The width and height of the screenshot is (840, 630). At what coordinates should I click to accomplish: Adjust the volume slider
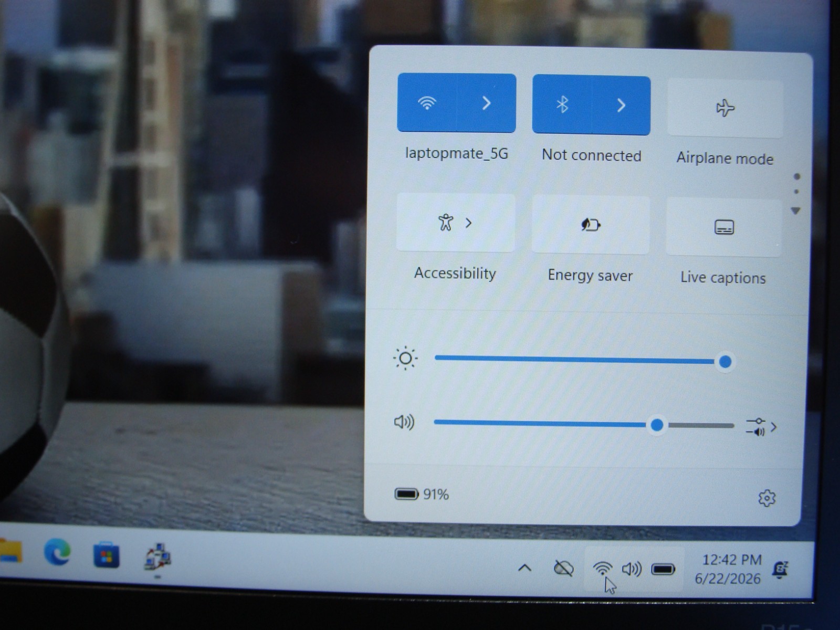click(584, 425)
